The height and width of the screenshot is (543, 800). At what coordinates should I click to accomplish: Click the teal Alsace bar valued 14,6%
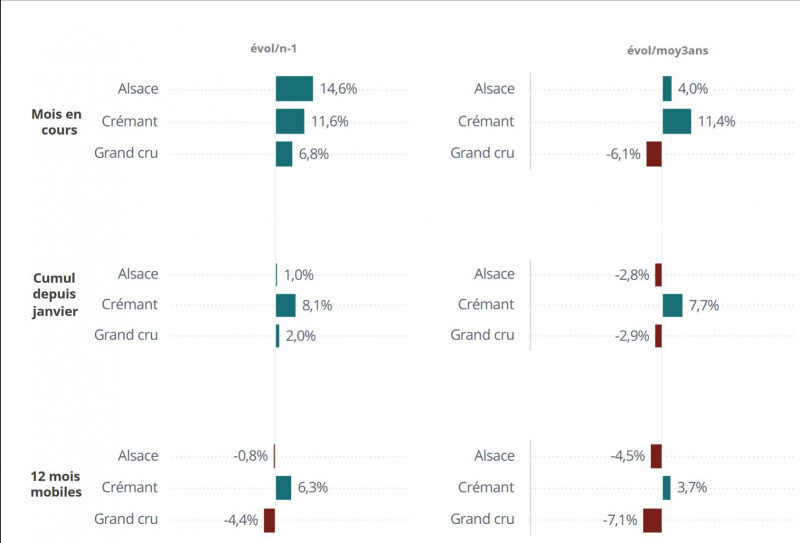coord(294,89)
